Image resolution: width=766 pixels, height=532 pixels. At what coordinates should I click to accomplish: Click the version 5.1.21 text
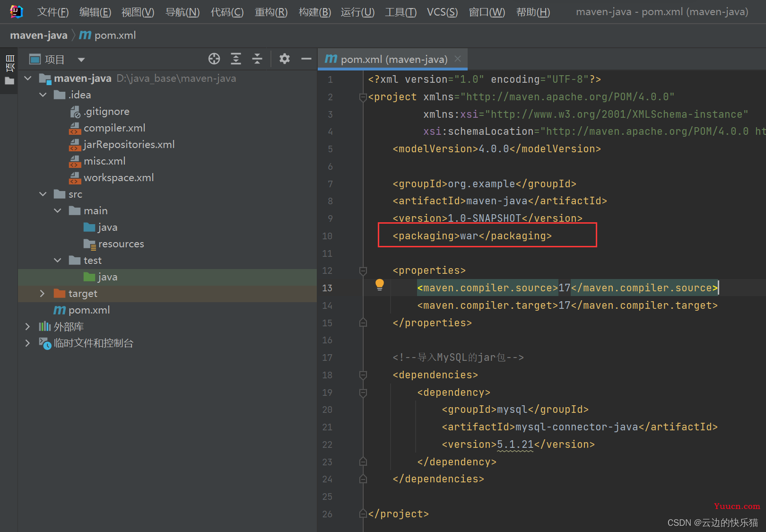(x=515, y=444)
